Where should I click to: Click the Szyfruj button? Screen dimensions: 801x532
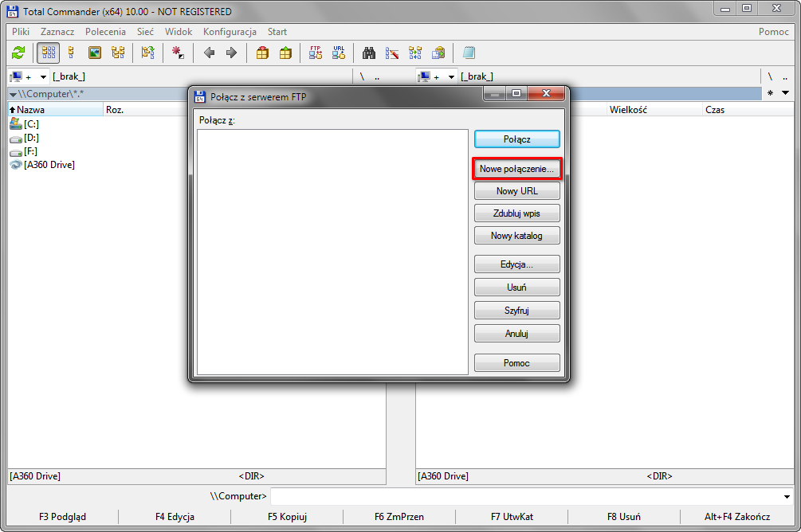click(x=517, y=311)
